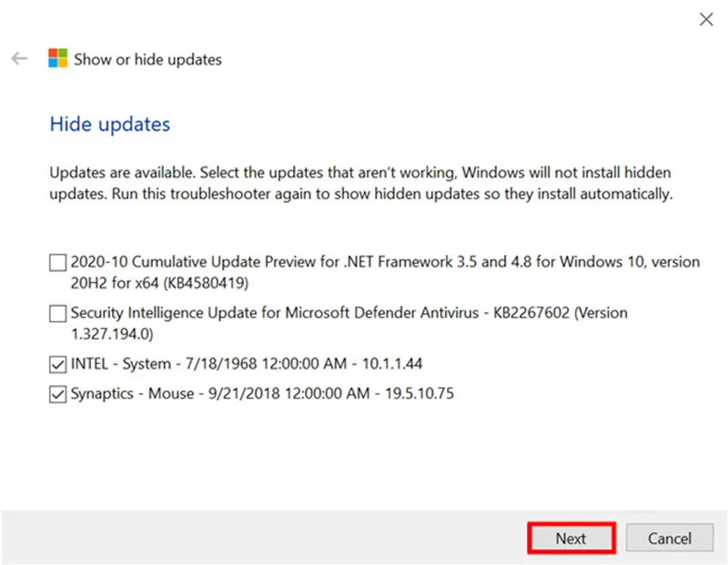Uncheck the Synaptics Mouse update checkbox
This screenshot has height=565, width=728.
[57, 394]
